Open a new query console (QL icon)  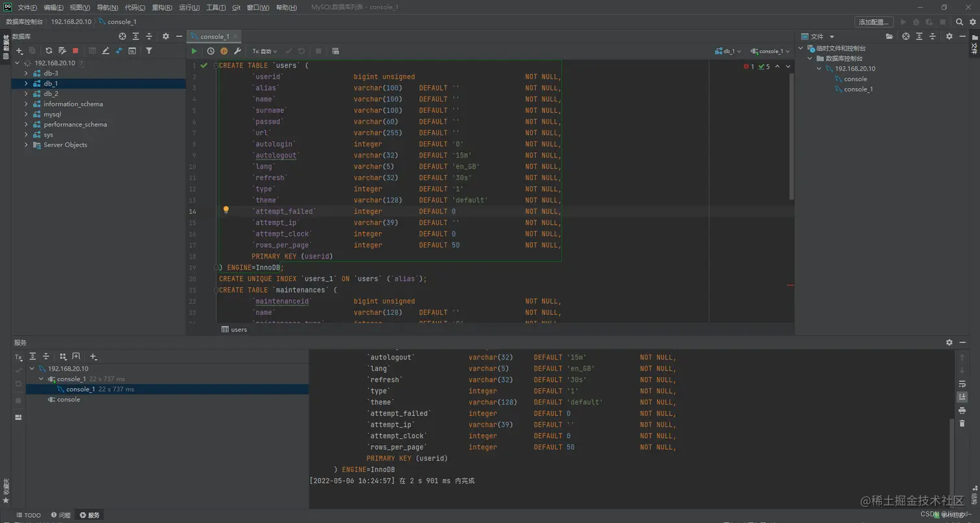pyautogui.click(x=132, y=51)
